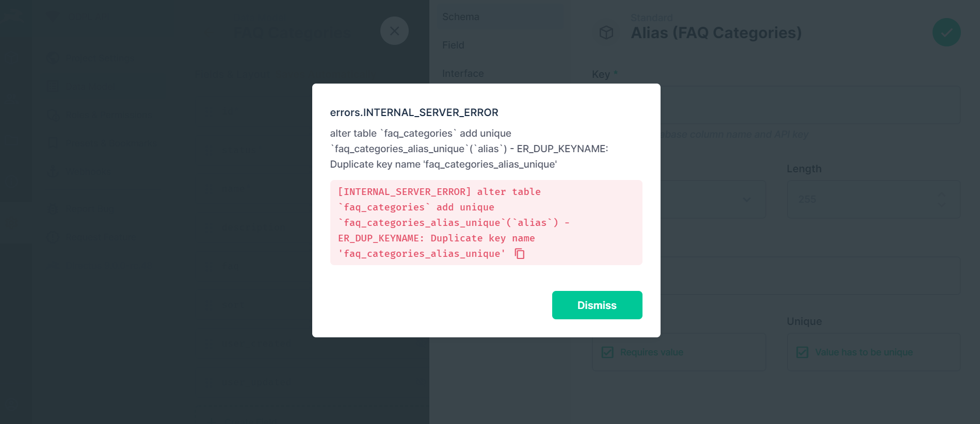Viewport: 980px width, 424px height.
Task: Increase the Length value with the stepper
Action: (x=941, y=195)
